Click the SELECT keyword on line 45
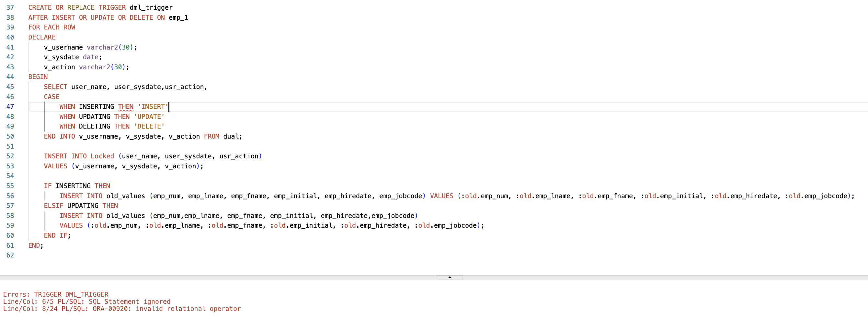868x318 pixels. click(55, 86)
